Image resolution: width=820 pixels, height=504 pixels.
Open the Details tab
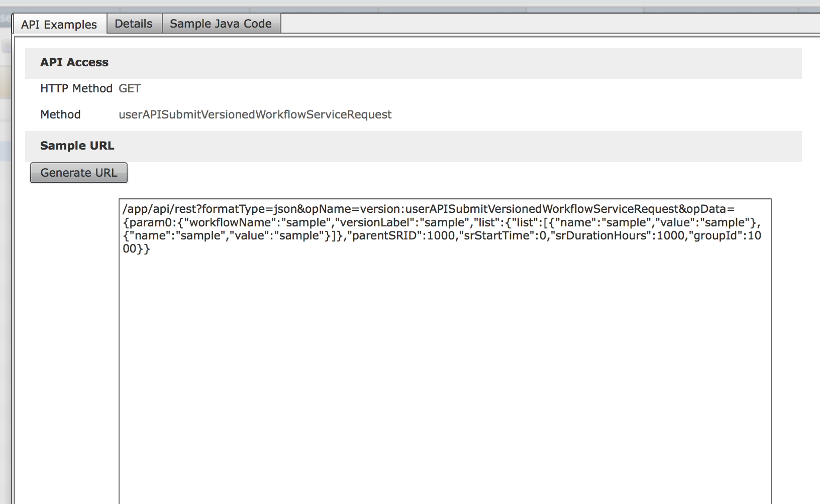tap(134, 24)
